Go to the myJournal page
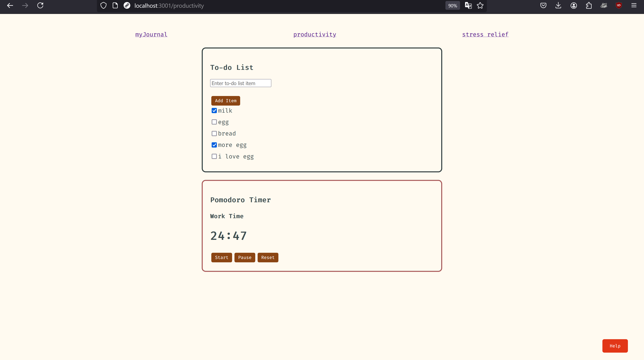The width and height of the screenshot is (644, 360). (x=151, y=35)
